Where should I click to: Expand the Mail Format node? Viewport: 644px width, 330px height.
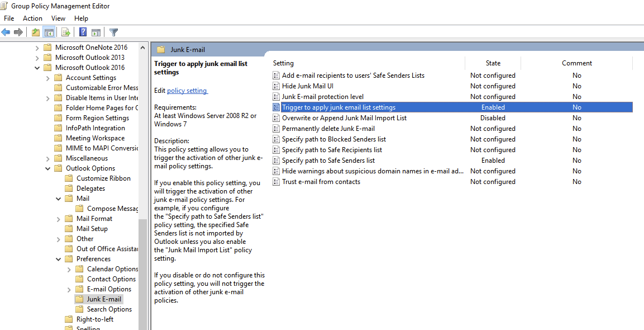58,219
